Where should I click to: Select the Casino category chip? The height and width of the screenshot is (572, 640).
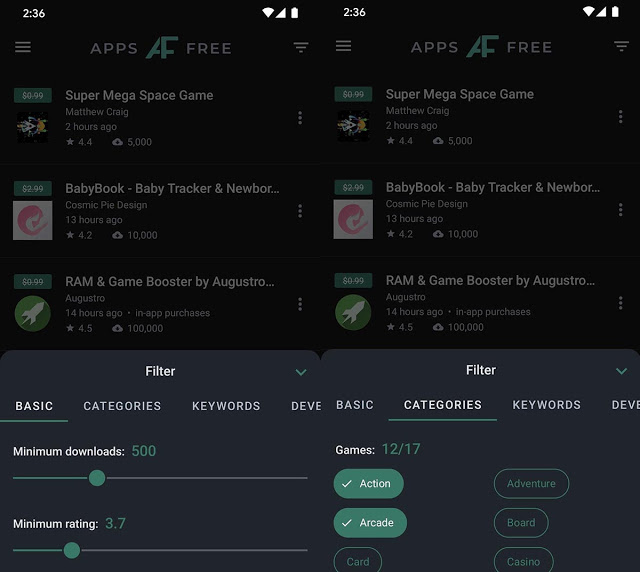tap(523, 560)
